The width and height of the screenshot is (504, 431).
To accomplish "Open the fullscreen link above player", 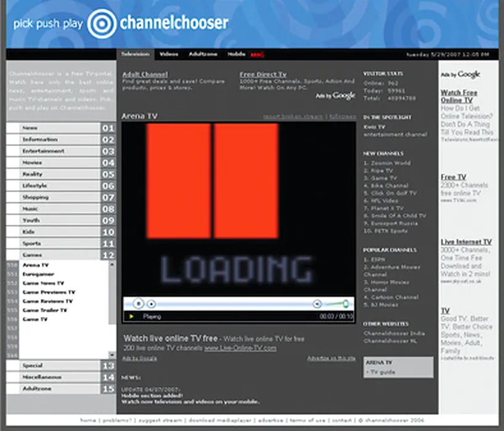I will click(x=342, y=116).
